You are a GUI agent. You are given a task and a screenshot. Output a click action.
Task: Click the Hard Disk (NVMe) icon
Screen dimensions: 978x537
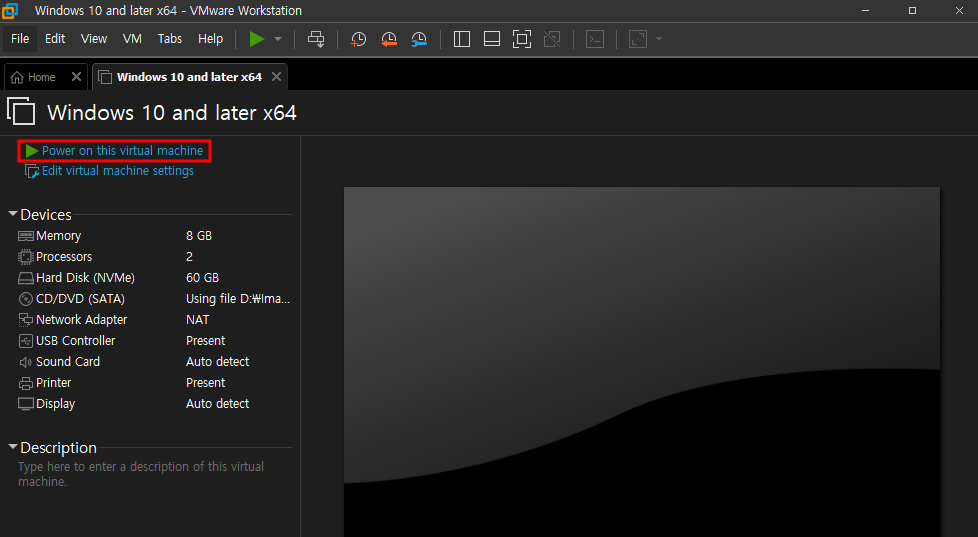[26, 278]
